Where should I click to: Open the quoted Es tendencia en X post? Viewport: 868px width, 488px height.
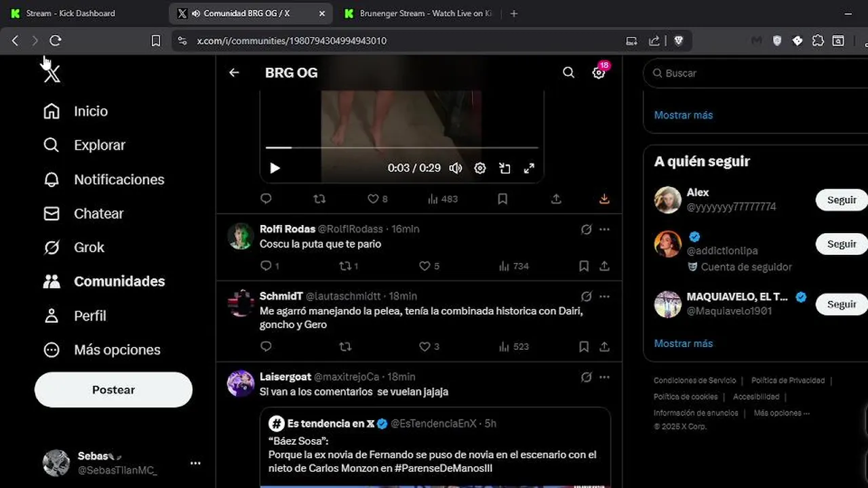(x=435, y=447)
